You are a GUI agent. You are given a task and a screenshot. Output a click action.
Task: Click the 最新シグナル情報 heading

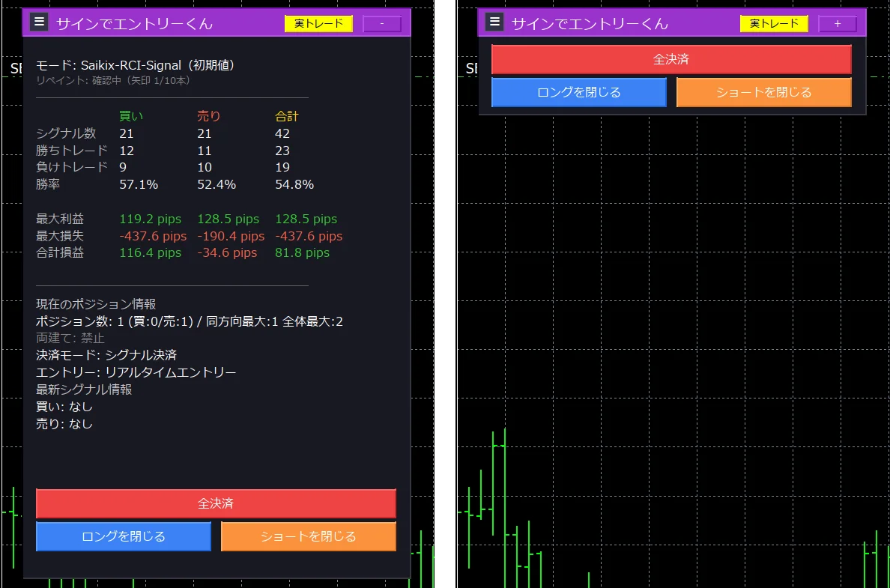pos(84,390)
